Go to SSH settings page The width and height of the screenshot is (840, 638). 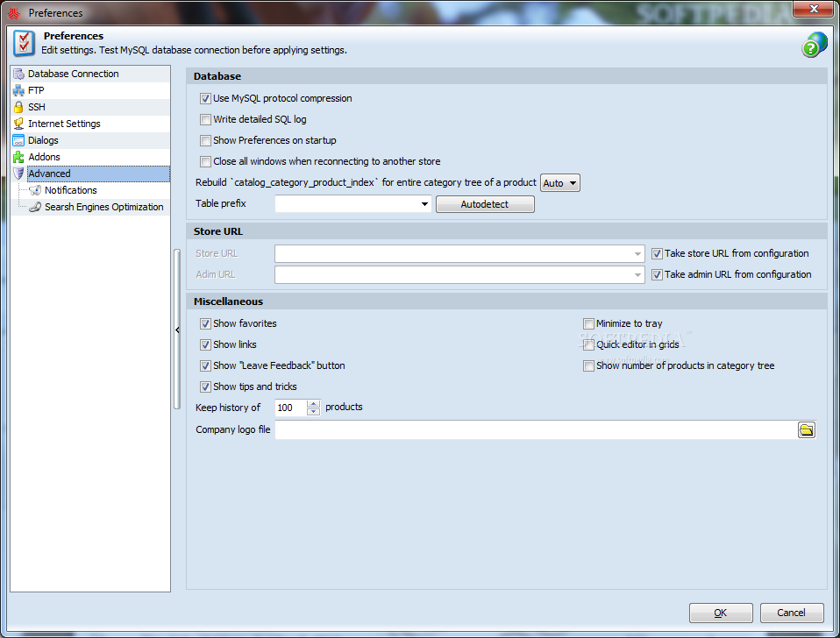(x=37, y=107)
